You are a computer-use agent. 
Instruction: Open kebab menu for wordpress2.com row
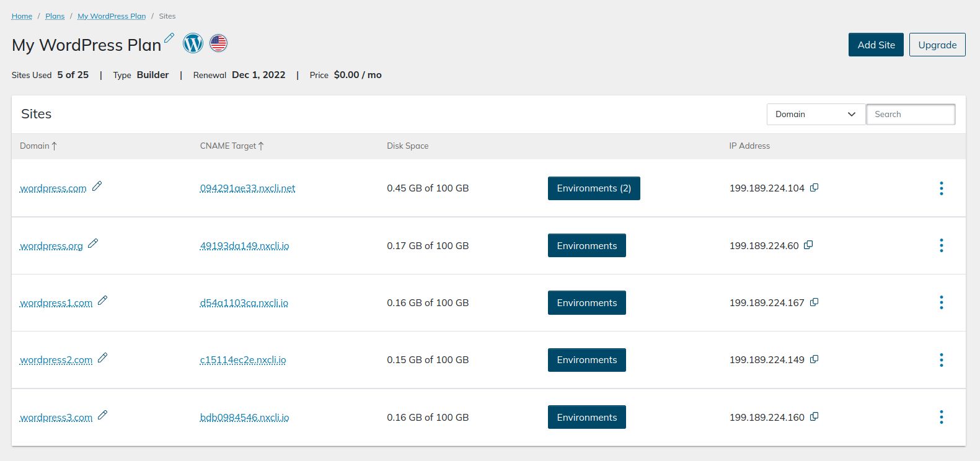(942, 360)
